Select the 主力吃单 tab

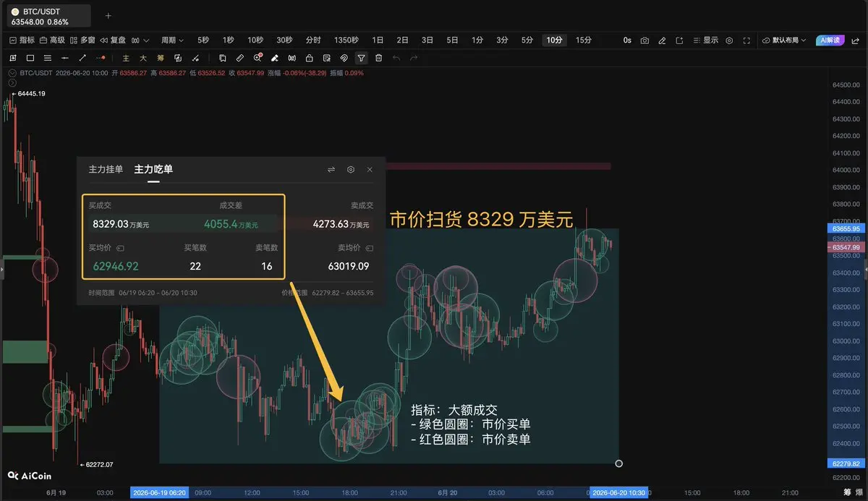point(153,169)
